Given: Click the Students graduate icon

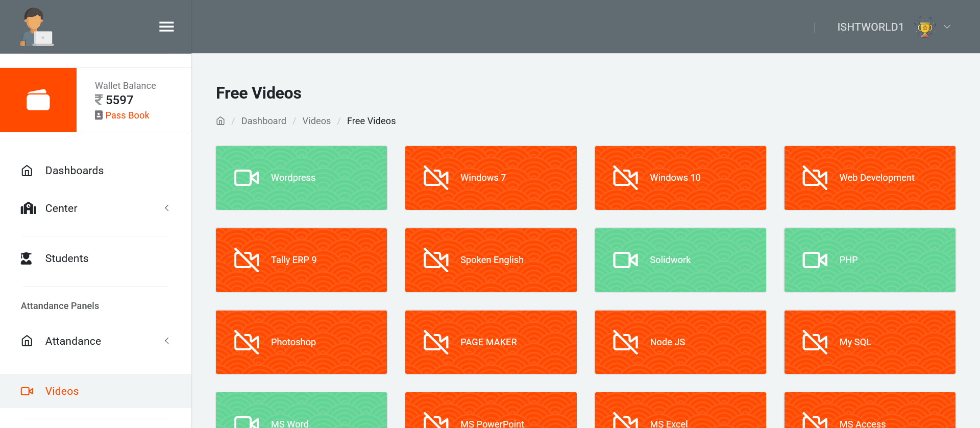Looking at the screenshot, I should pos(26,258).
